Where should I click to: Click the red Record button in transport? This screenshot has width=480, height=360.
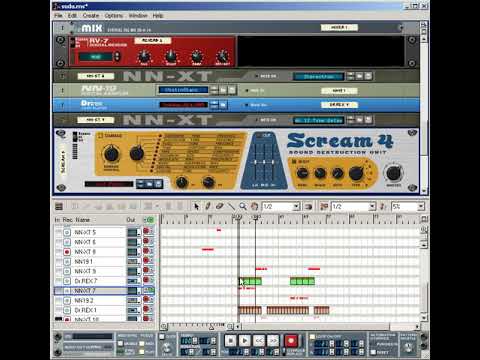290,340
